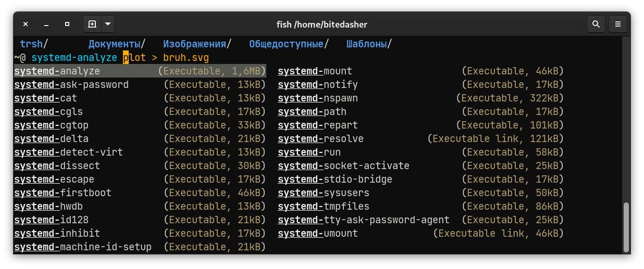644x269 pixels.
Task: Select systemd-repart completion
Action: pos(421,125)
